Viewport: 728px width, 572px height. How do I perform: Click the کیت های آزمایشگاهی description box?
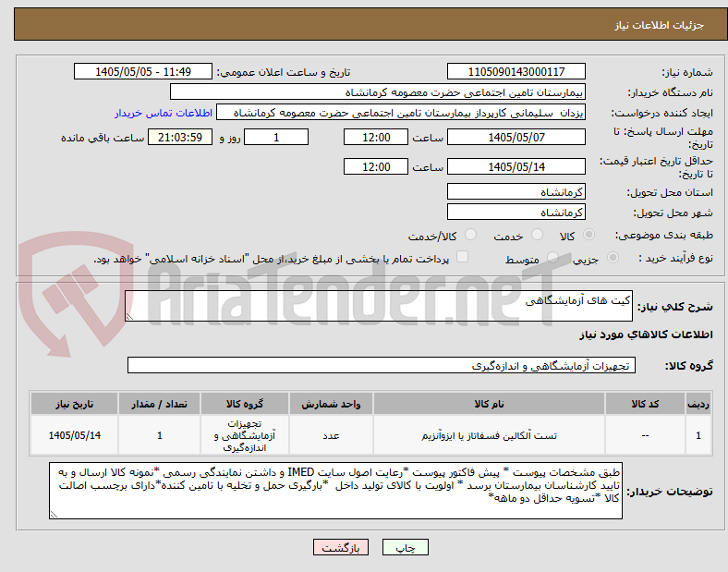pyautogui.click(x=379, y=306)
